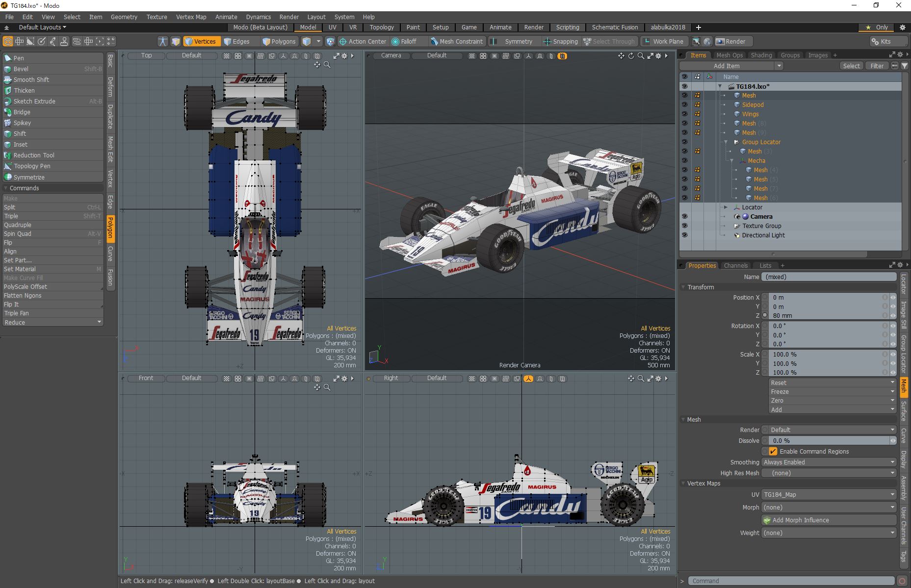Open the Add Item dropdown
This screenshot has height=588, width=911.
pyautogui.click(x=731, y=66)
